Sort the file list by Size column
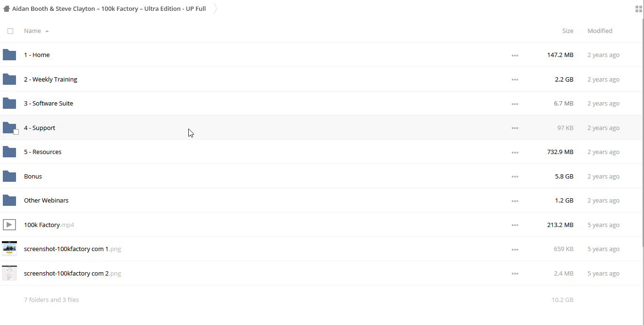The width and height of the screenshot is (644, 325). (567, 31)
